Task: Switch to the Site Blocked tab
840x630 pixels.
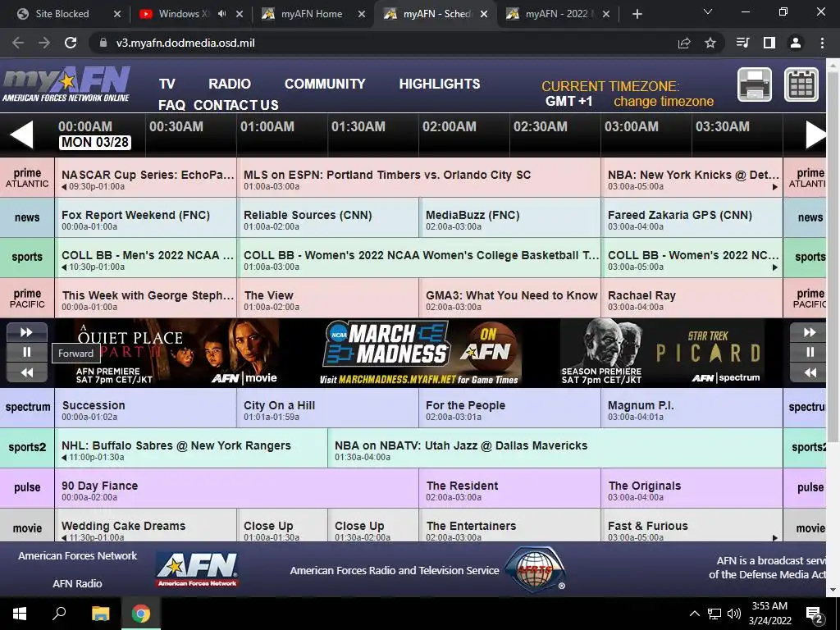Action: (x=62, y=14)
